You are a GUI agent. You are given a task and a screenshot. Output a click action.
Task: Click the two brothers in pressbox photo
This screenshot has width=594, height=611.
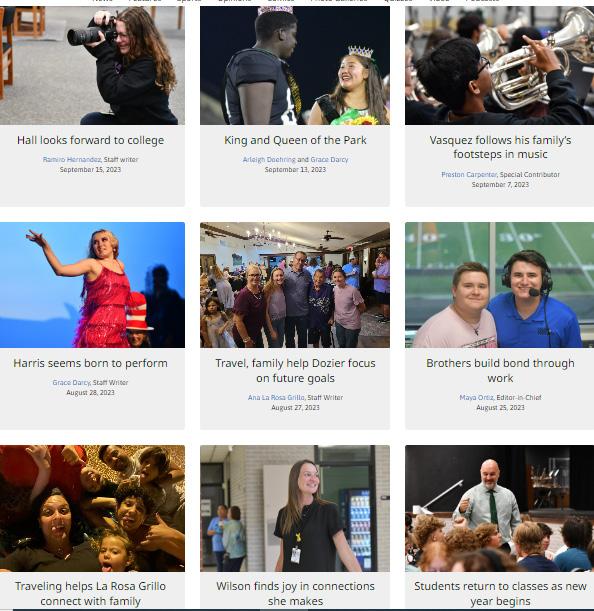[x=499, y=285]
